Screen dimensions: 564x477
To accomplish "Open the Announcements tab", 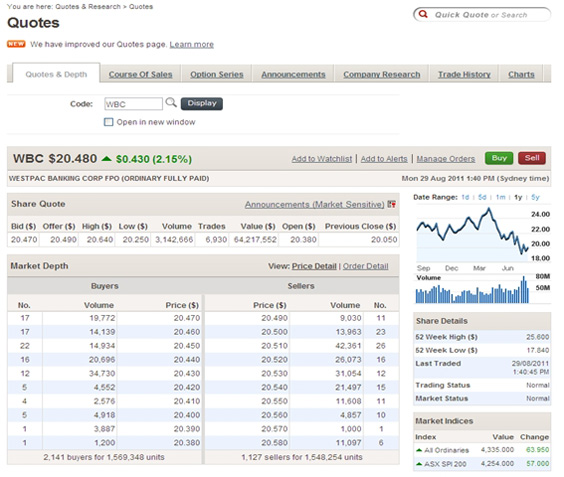I will coord(293,74).
